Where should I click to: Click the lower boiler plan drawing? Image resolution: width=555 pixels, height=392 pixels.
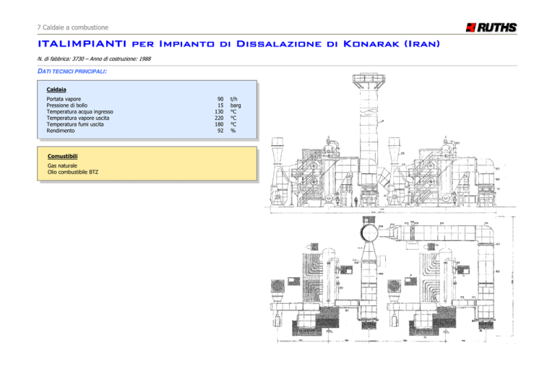tap(385, 282)
